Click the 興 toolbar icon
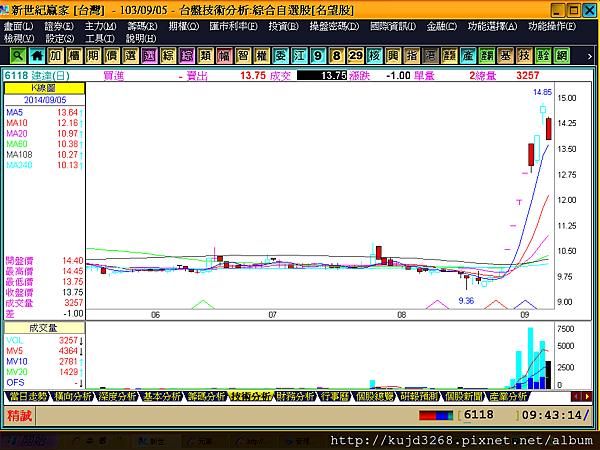This screenshot has width=600, height=450. 393,56
